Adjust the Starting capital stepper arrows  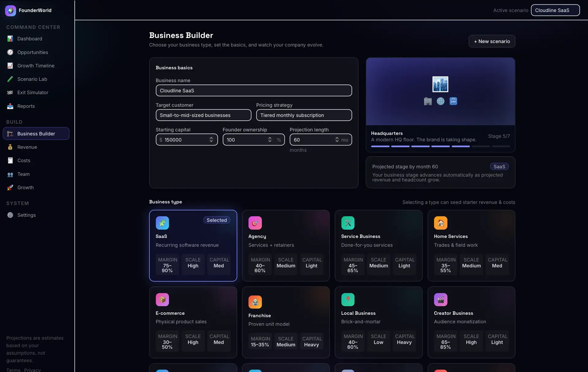click(211, 140)
